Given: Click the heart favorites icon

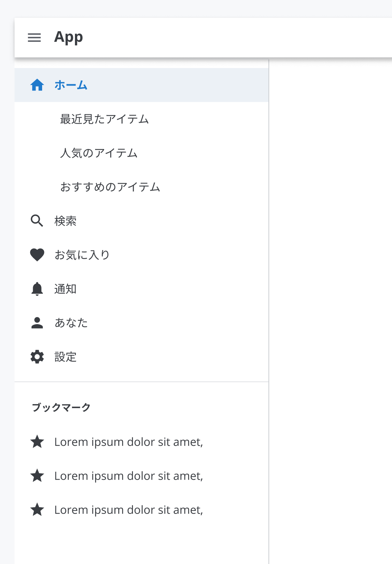Looking at the screenshot, I should (x=37, y=255).
